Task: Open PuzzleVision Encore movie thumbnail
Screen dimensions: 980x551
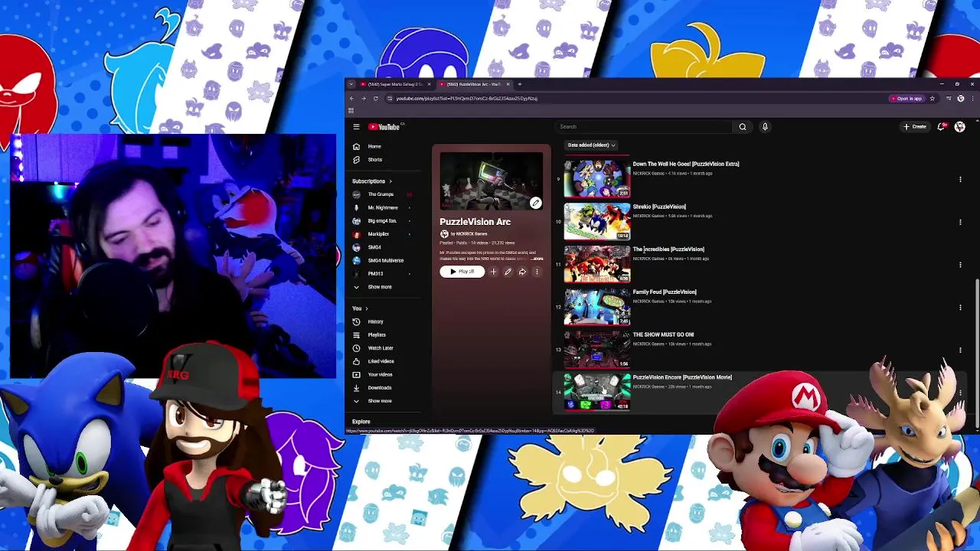Action: pos(597,393)
